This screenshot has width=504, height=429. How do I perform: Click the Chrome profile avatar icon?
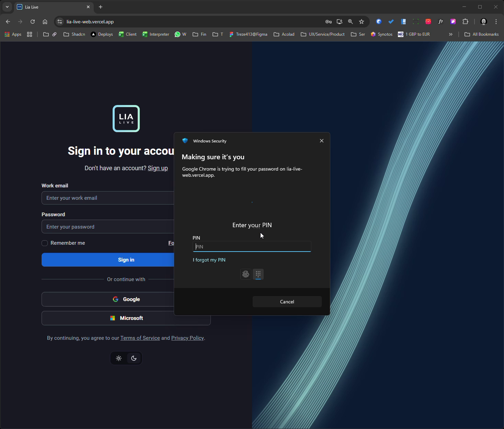(x=483, y=22)
